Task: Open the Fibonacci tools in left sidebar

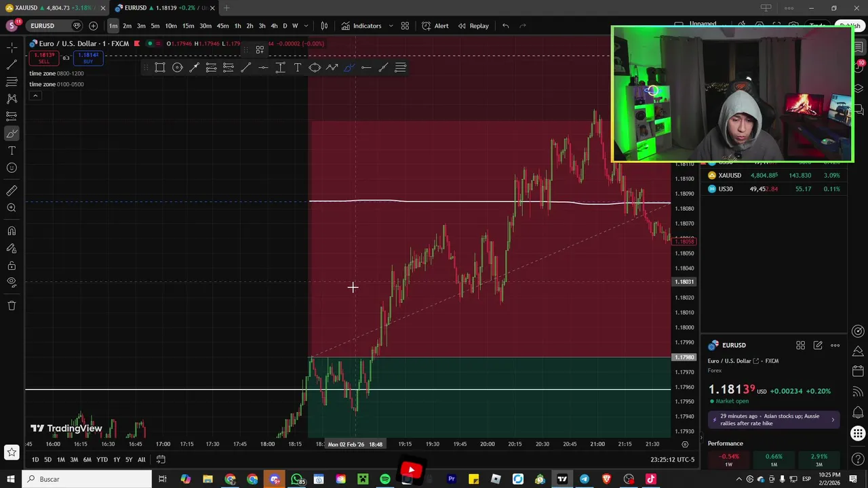Action: click(x=12, y=82)
